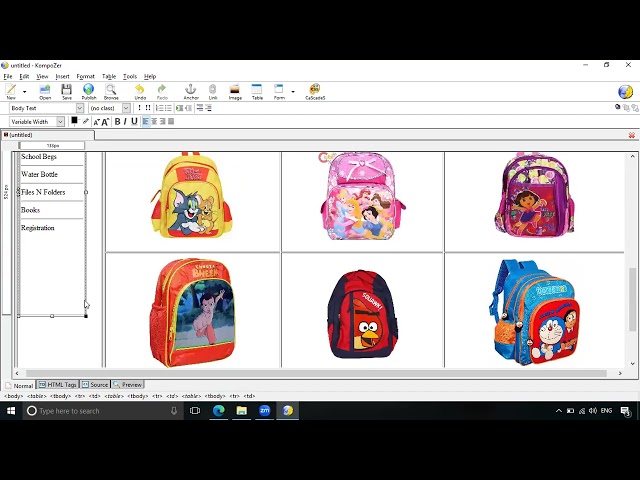This screenshot has width=640, height=480.
Task: Select the Doraemon blue bag image
Action: (x=534, y=312)
